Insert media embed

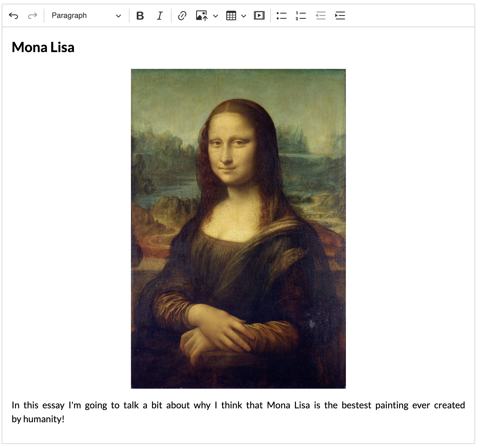pyautogui.click(x=259, y=16)
